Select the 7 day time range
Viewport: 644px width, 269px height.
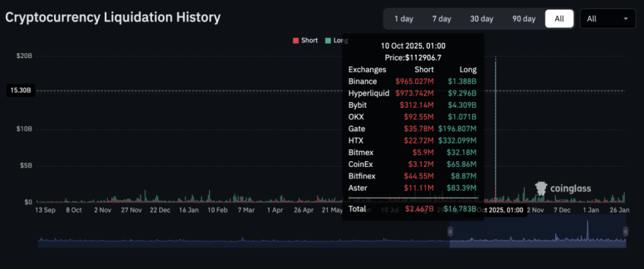tap(441, 19)
